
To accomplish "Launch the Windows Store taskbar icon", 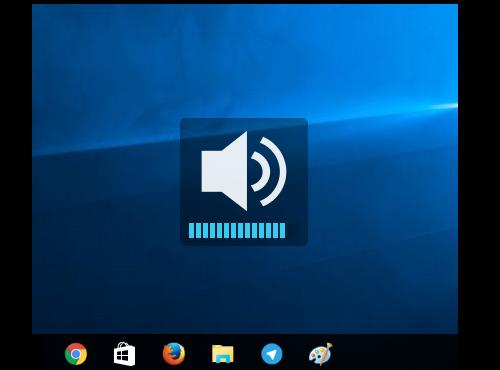I will [x=124, y=354].
